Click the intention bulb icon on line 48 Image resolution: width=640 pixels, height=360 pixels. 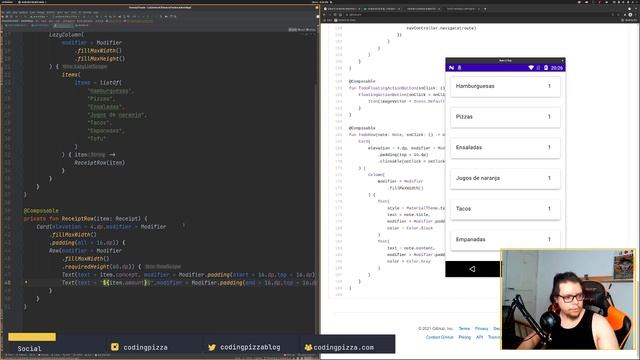(x=26, y=282)
